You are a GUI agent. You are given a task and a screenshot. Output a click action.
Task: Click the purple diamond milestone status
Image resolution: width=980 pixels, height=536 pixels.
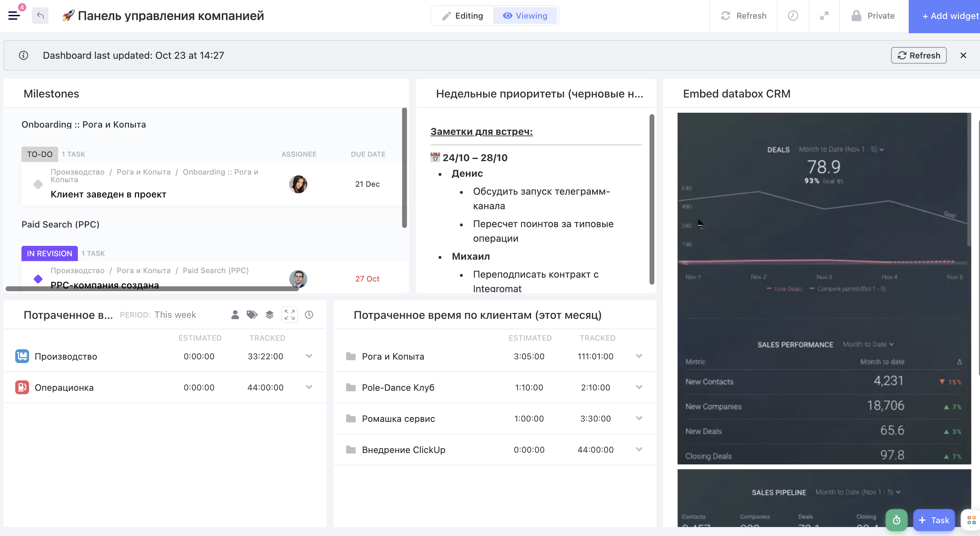click(x=38, y=279)
